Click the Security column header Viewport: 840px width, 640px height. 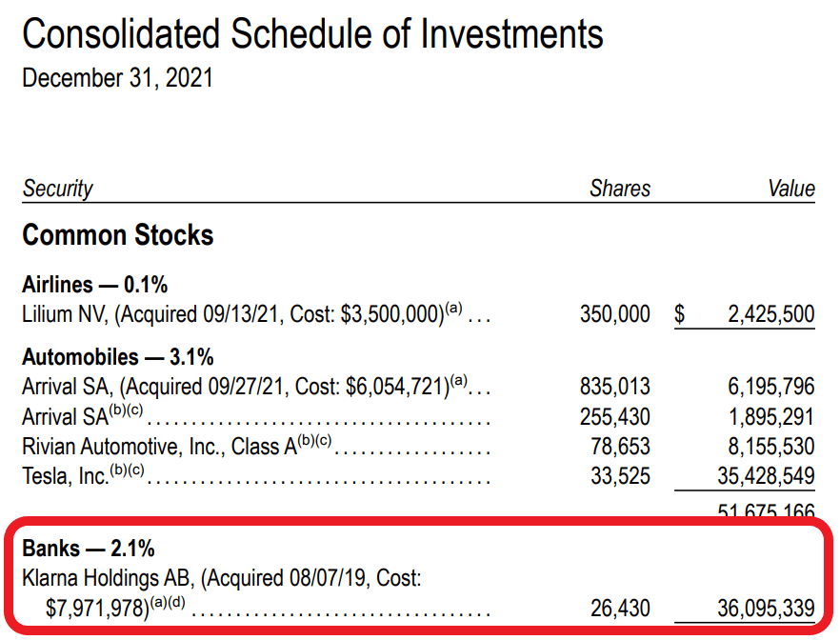57,189
